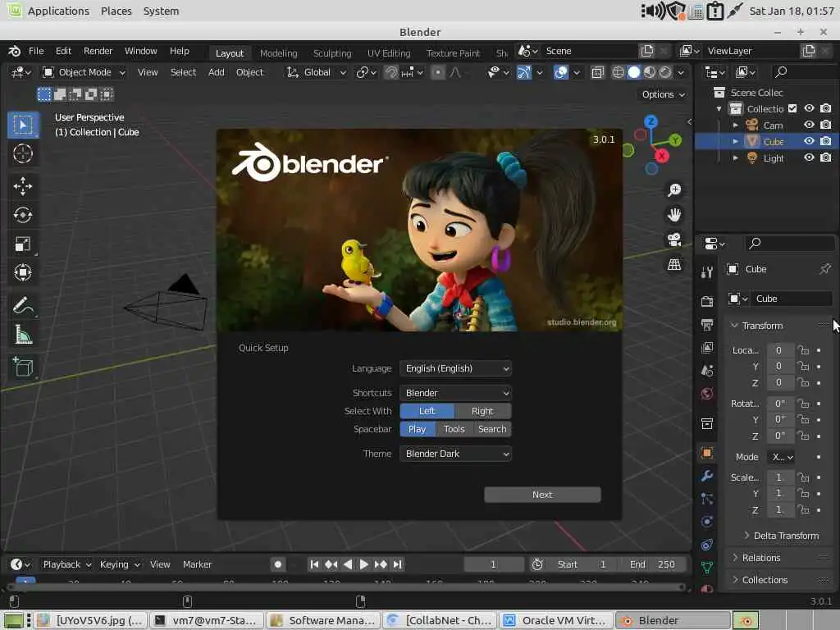Screen dimensions: 840x630
Task: Open the Theme dropdown
Action: click(x=455, y=454)
